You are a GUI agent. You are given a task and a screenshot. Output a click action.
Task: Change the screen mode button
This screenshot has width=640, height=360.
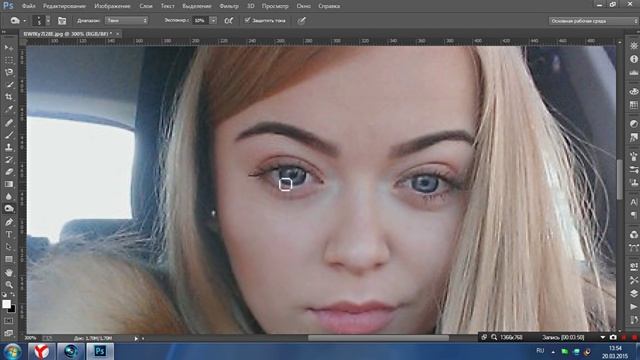tap(9, 333)
